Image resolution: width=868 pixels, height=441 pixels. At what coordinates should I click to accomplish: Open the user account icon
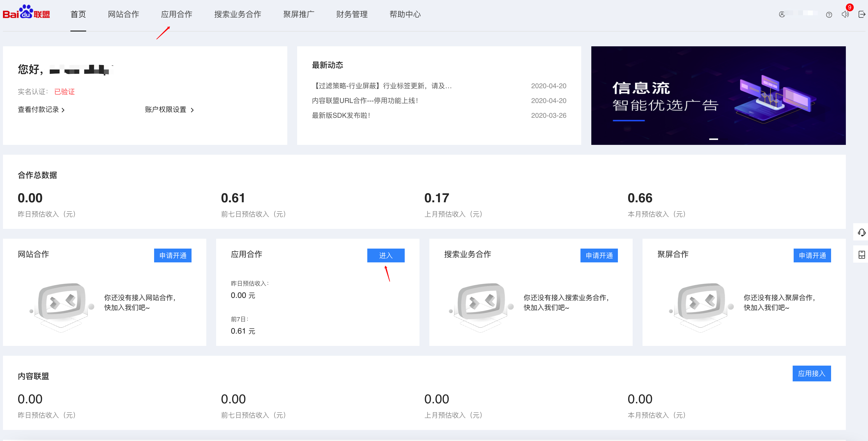tap(782, 15)
